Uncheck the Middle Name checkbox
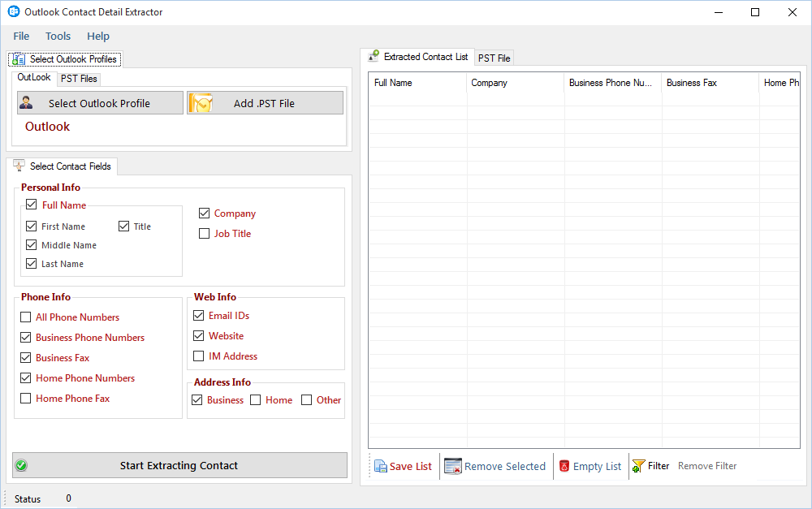 coord(31,245)
